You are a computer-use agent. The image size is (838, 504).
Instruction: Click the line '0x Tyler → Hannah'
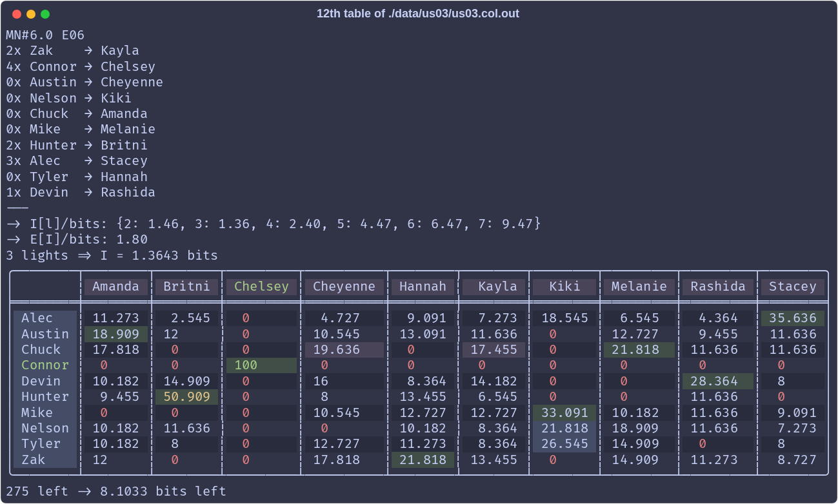point(77,177)
